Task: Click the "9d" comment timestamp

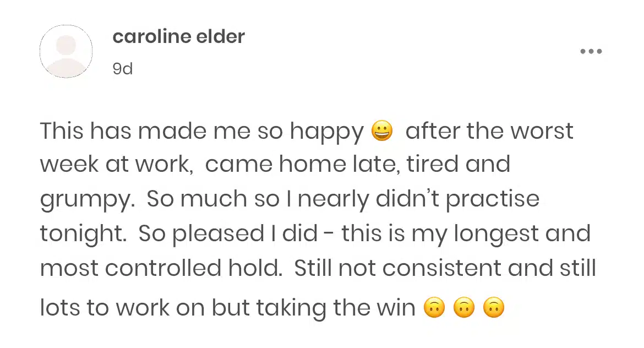Action: point(122,69)
